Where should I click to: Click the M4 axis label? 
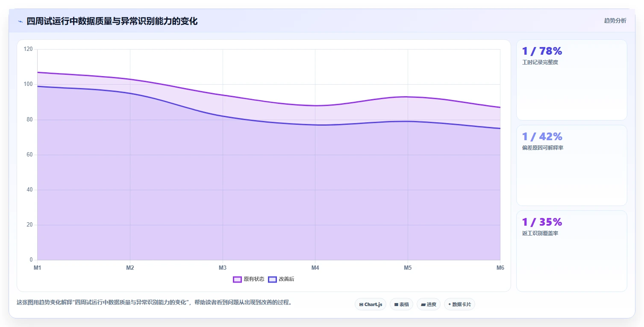coord(315,268)
